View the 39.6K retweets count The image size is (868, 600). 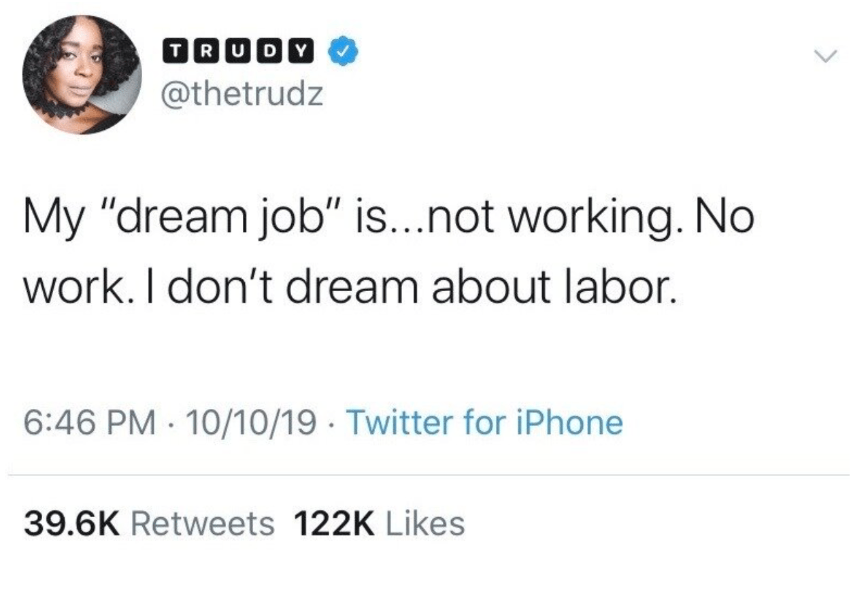72,524
